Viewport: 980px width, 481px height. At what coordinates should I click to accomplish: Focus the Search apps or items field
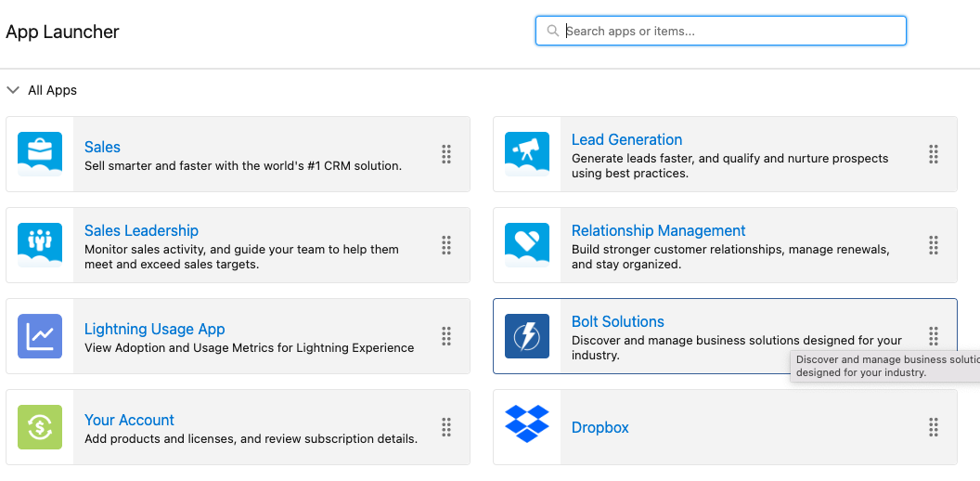click(x=721, y=31)
